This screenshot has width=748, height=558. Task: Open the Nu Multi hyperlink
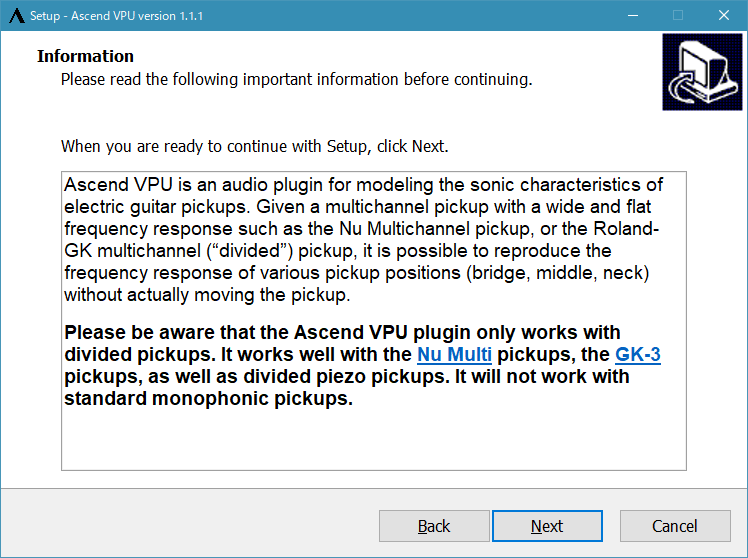coord(454,355)
